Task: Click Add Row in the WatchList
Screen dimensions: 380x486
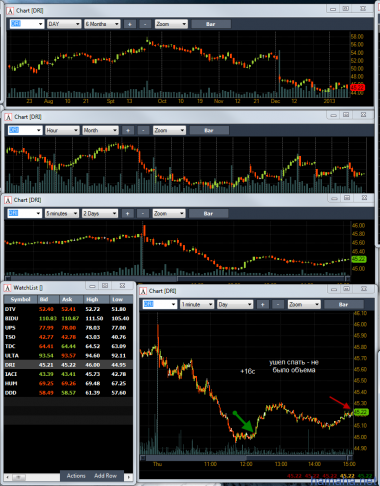Action: [105, 476]
